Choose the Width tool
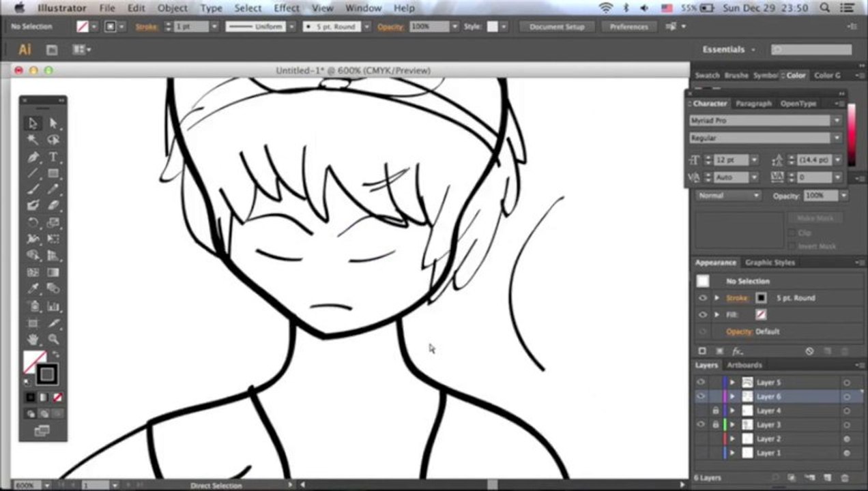Viewport: 868px width, 491px height. pyautogui.click(x=32, y=239)
